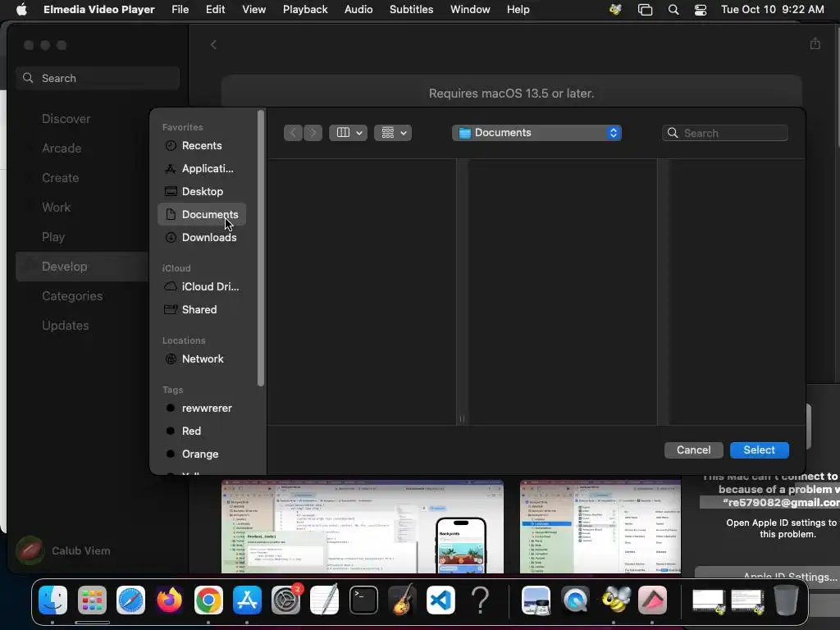Viewport: 840px width, 630px height.
Task: Choose Desktop in the dialog sidebar
Action: pos(202,192)
